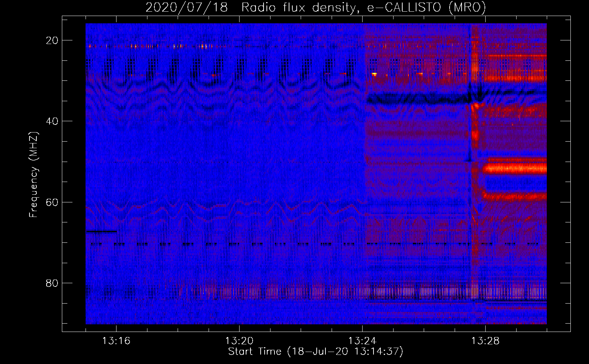Image resolution: width=589 pixels, height=364 pixels.
Task: Click the plot title "2020/07/18 Radio flux density, e-CALLISTO (MRO)"
Action: [316, 7]
